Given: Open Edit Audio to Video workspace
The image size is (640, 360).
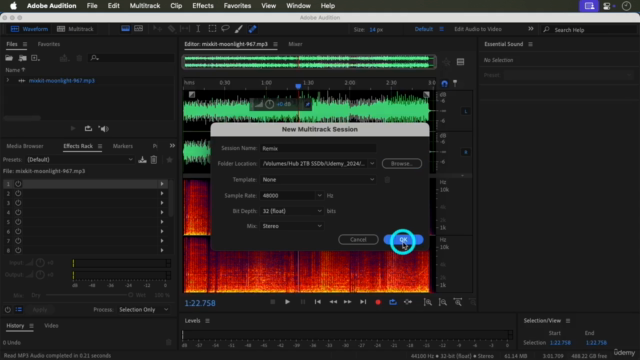Looking at the screenshot, I should 478,29.
